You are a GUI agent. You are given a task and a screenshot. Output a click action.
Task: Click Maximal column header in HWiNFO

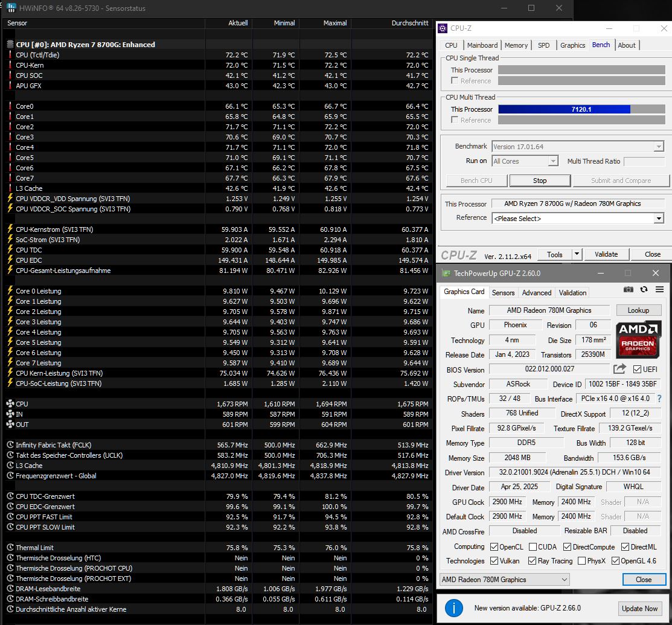click(335, 23)
